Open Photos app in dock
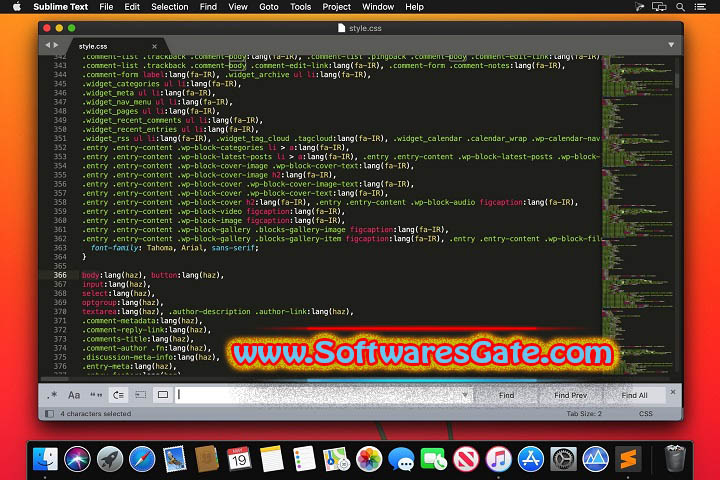 tap(369, 459)
